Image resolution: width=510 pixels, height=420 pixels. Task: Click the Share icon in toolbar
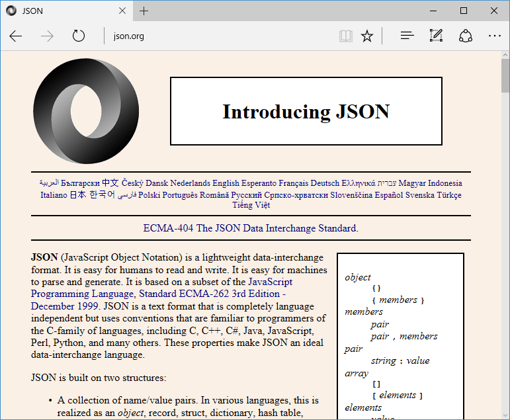coord(466,36)
